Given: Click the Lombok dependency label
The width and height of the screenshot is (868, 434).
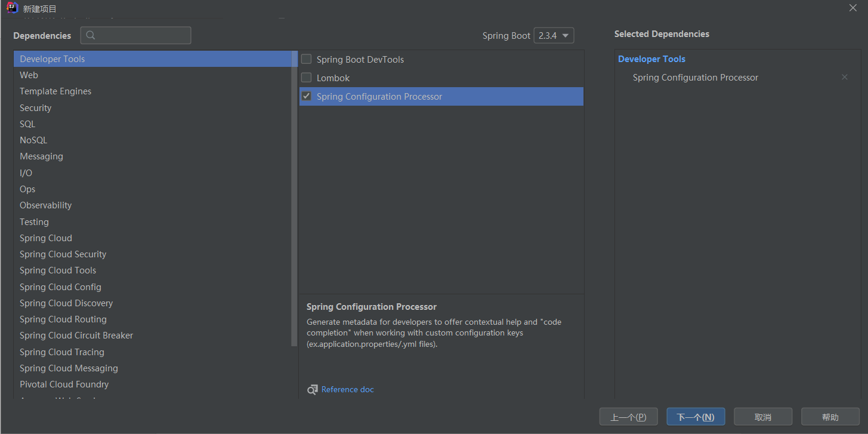Looking at the screenshot, I should pyautogui.click(x=333, y=78).
